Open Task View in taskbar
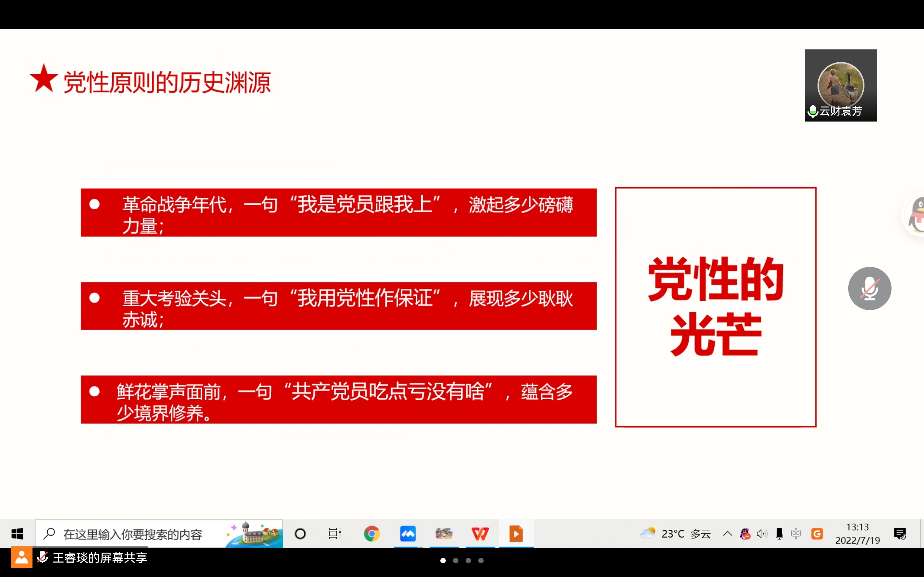Screen dimensions: 924x577 pos(335,533)
